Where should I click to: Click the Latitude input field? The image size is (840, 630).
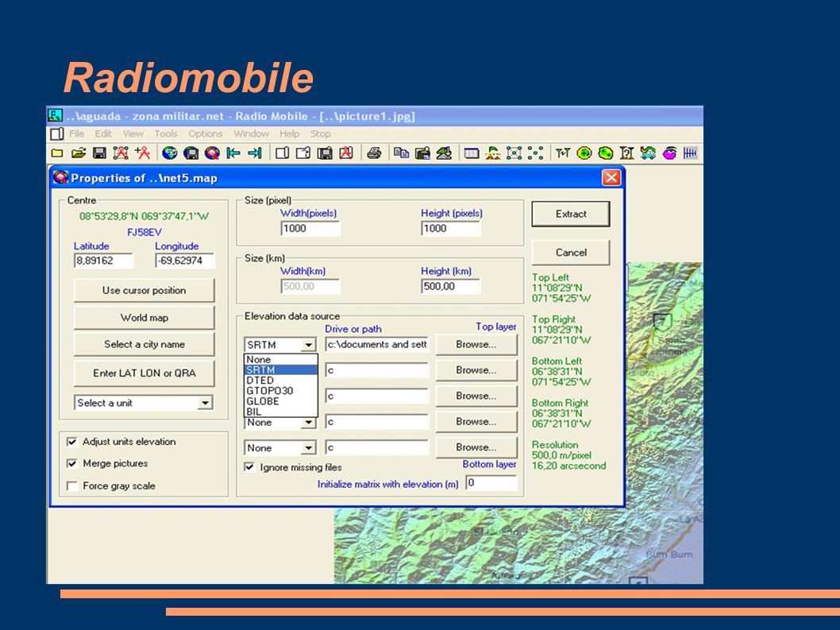click(x=103, y=261)
